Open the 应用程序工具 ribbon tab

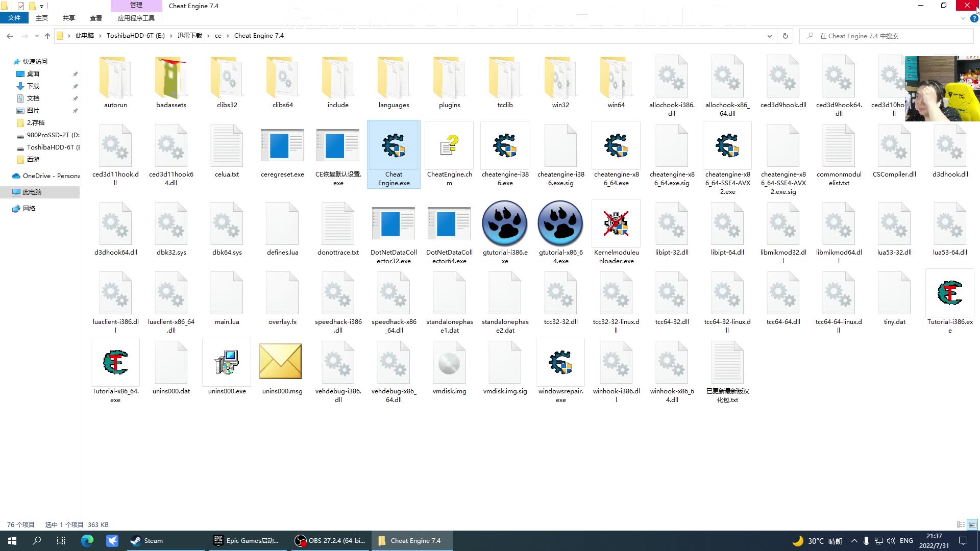(136, 18)
